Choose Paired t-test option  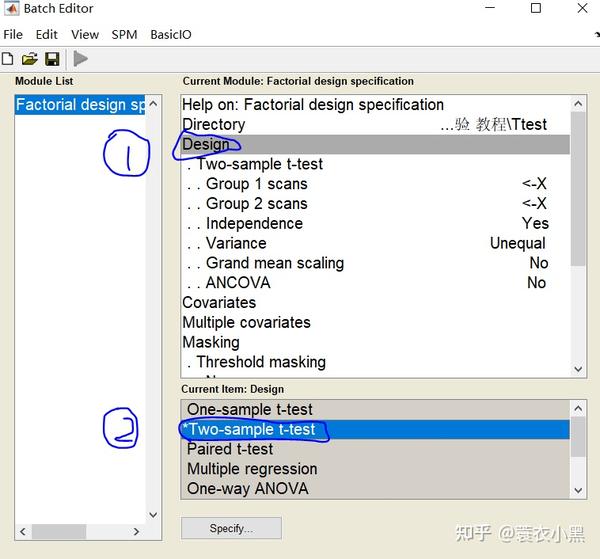pos(375,449)
